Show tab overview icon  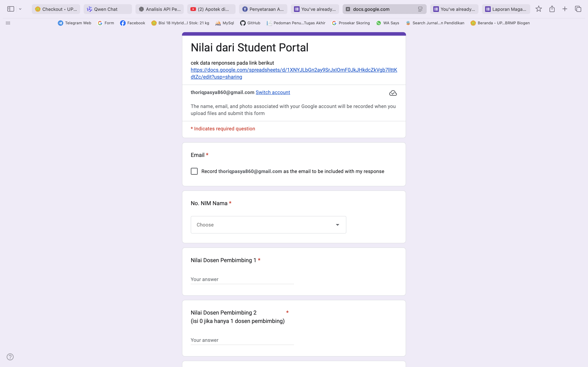coord(578,9)
